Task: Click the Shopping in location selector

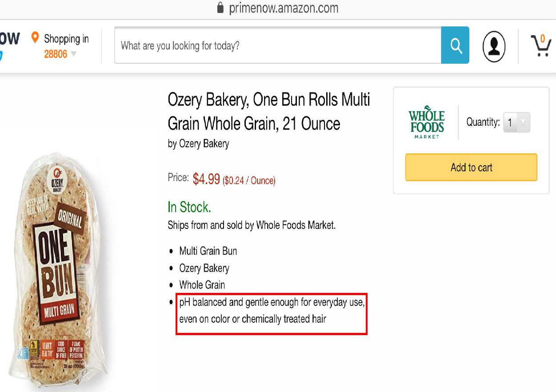Action: point(66,39)
